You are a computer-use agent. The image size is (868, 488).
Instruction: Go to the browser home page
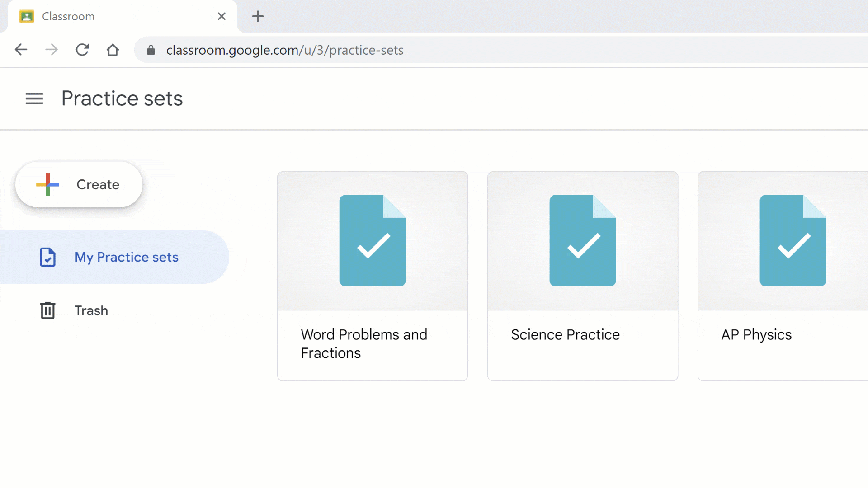[113, 50]
